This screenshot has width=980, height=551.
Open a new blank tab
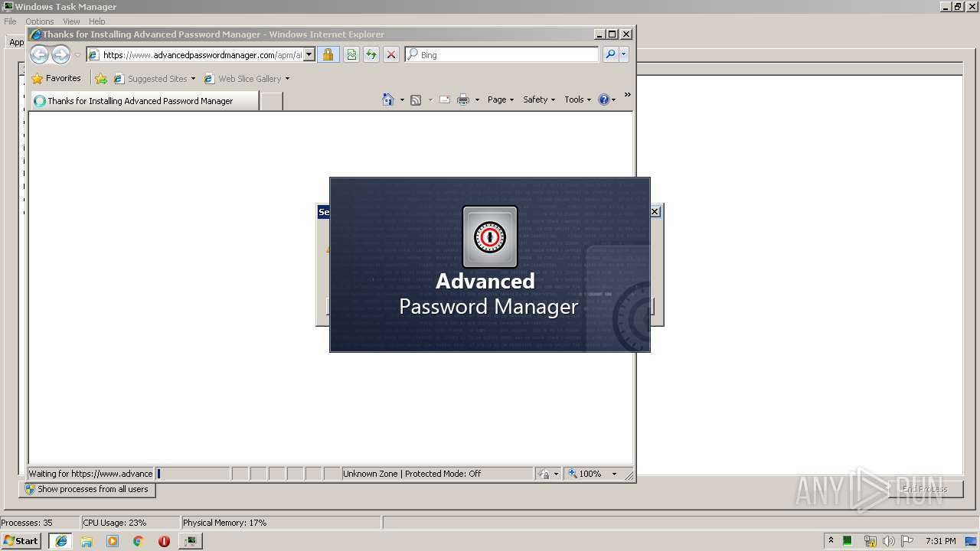271,101
